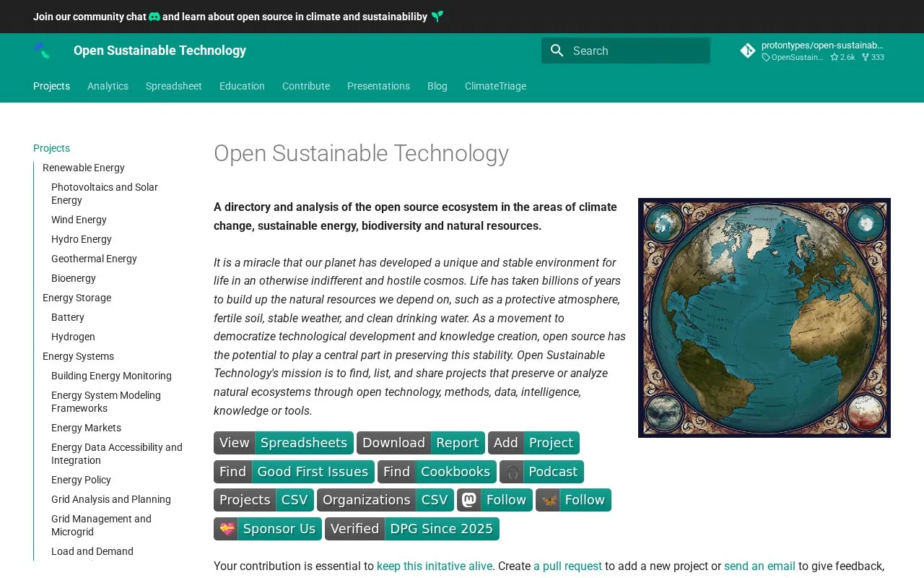Select Wind Energy in the sidebar
Image resolution: width=924 pixels, height=578 pixels.
point(79,220)
